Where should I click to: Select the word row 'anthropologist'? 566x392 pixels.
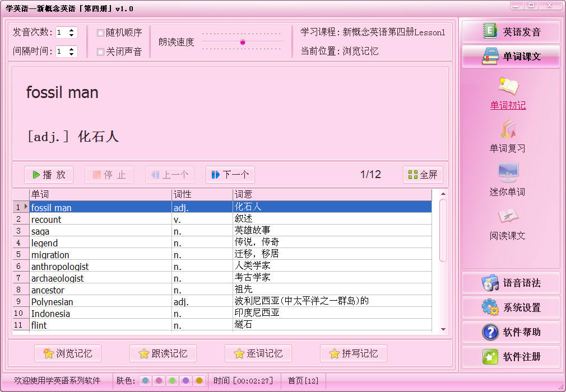pyautogui.click(x=222, y=266)
